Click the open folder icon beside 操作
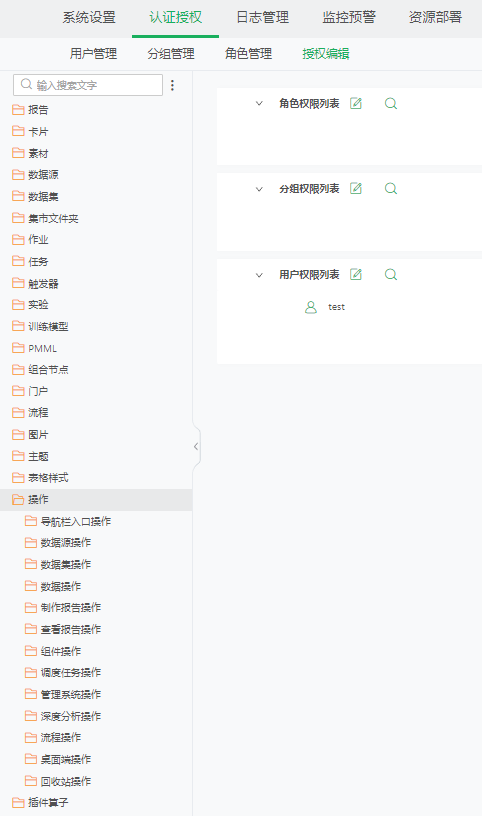The image size is (482, 816). click(x=18, y=500)
